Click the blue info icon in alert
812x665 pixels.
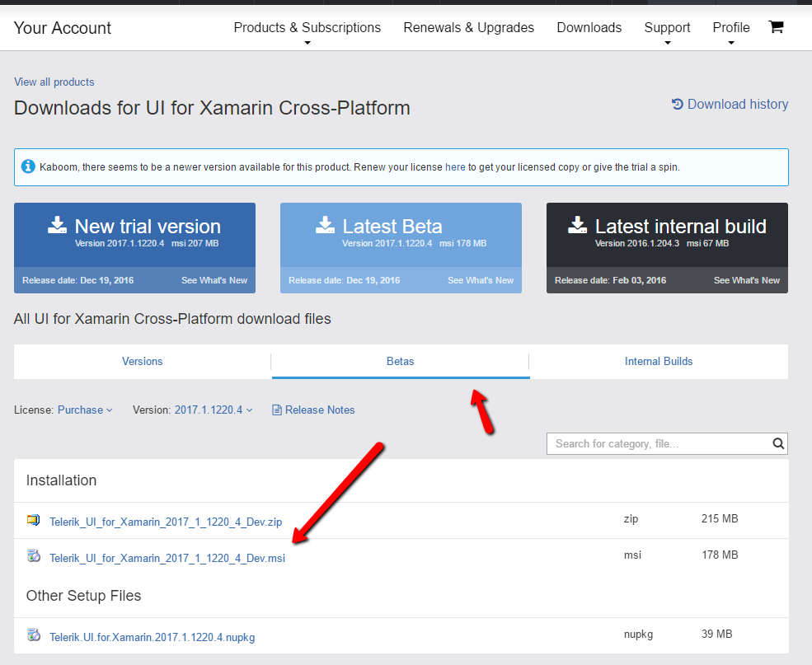click(28, 166)
